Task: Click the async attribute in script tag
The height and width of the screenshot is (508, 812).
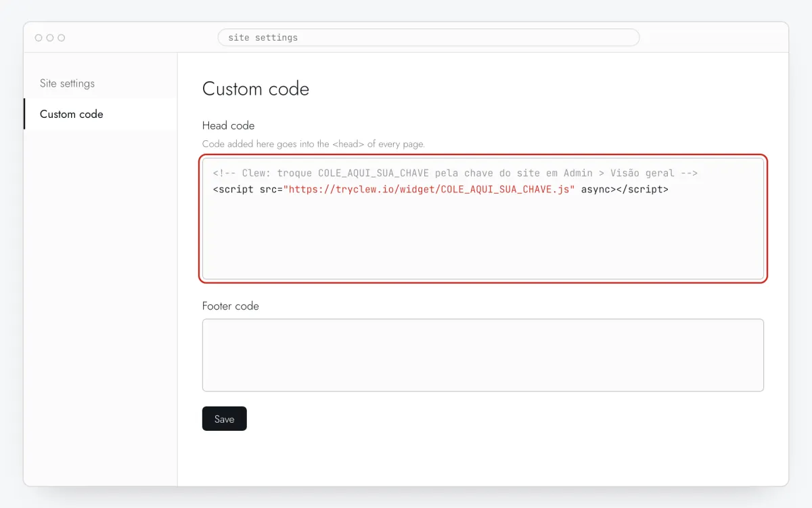Action: pyautogui.click(x=595, y=190)
